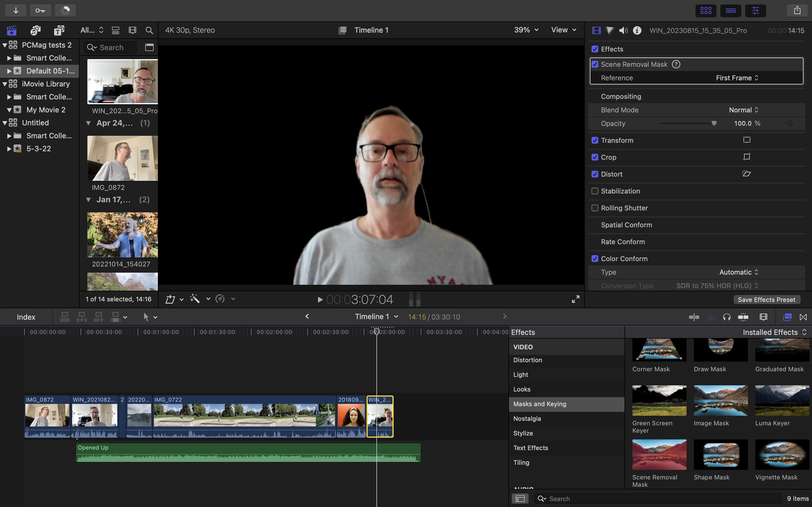Image resolution: width=812 pixels, height=507 pixels.
Task: Click the Index button
Action: click(26, 317)
